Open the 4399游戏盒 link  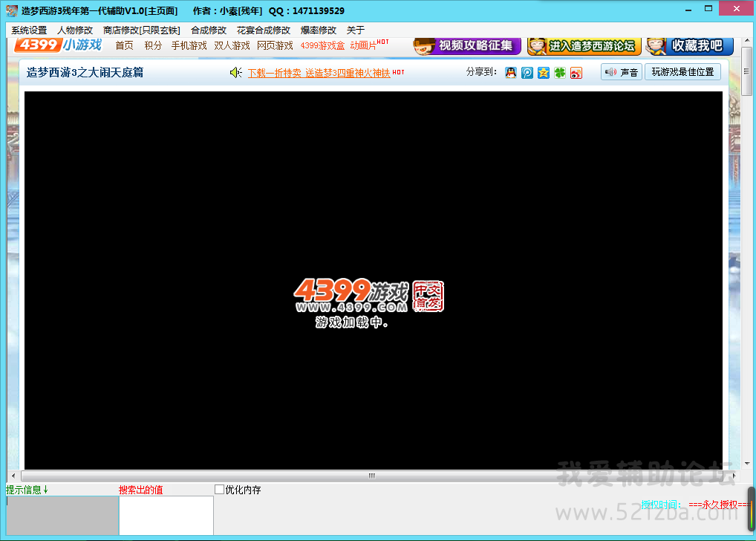(322, 45)
